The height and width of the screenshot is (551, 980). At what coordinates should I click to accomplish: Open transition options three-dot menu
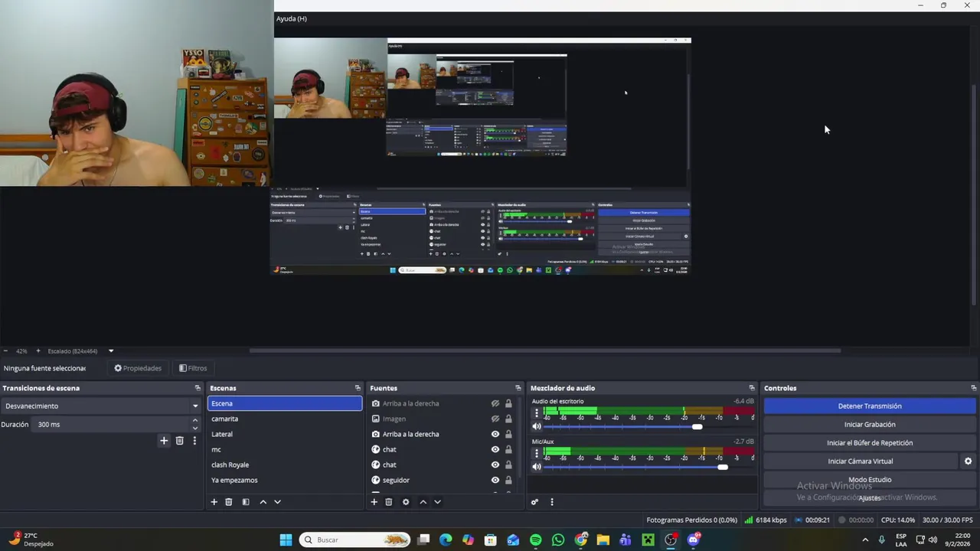click(x=194, y=441)
